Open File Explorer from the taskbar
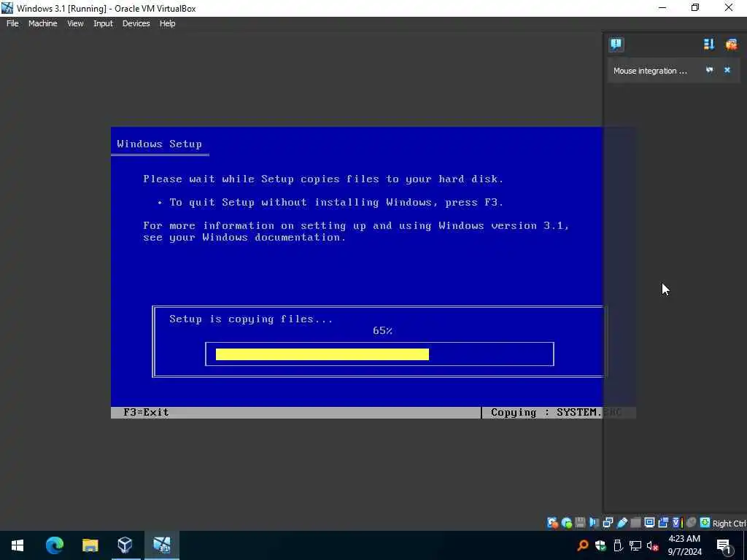Screen dimensions: 747x560 90,545
